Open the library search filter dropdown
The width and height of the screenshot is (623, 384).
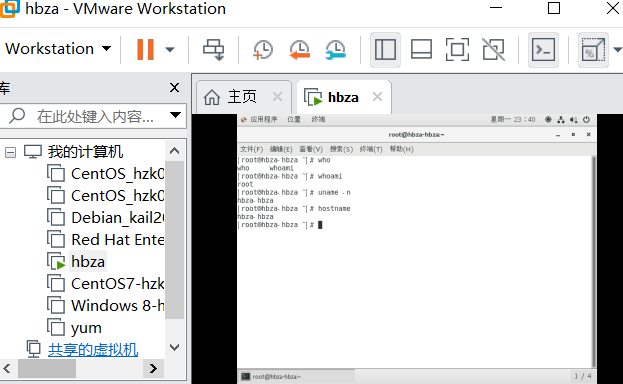tap(175, 115)
